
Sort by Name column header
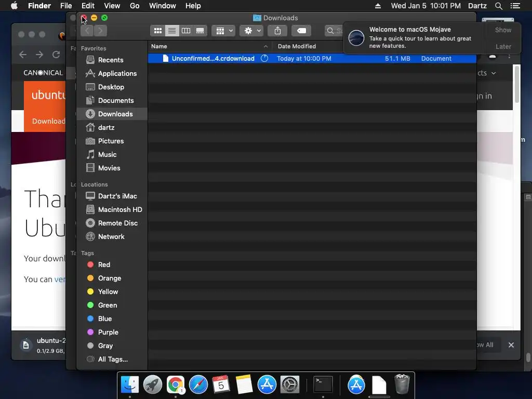210,46
